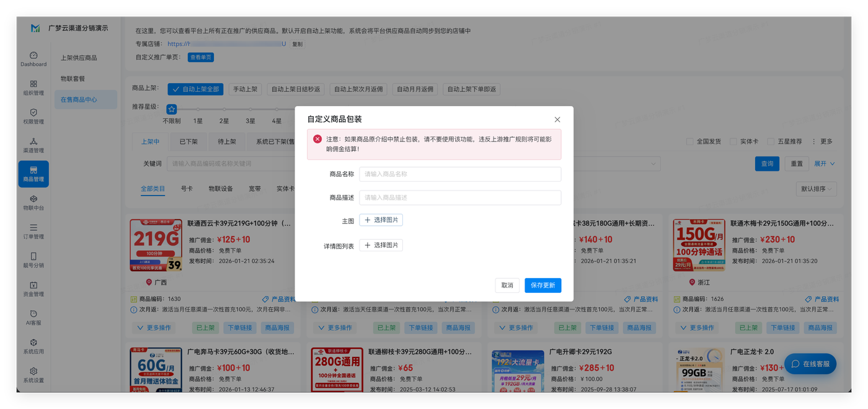This screenshot has width=868, height=409.
Task: Expand 更多操作 on product 1630 card
Action: pyautogui.click(x=153, y=328)
